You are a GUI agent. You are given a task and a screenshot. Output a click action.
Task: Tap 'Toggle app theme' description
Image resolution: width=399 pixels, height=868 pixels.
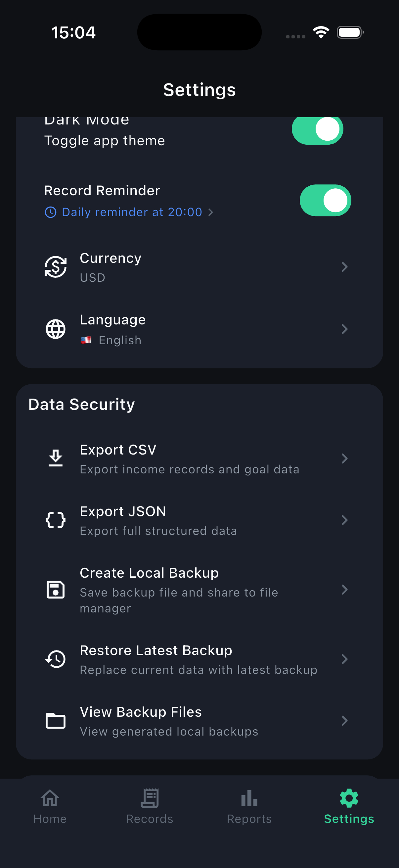click(x=105, y=141)
